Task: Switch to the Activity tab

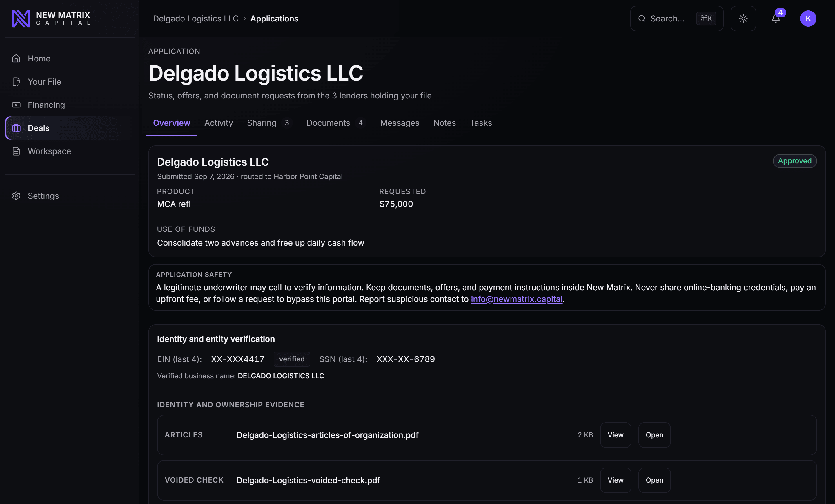Action: click(x=219, y=123)
